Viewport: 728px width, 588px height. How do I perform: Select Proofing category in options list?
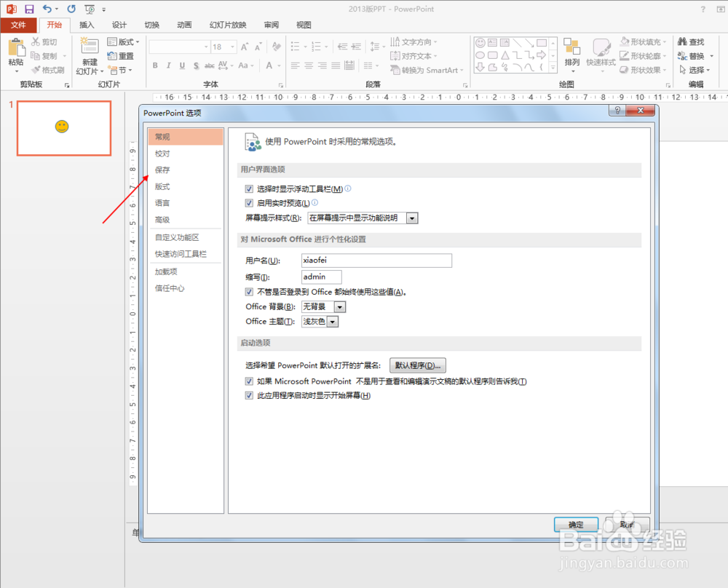pyautogui.click(x=185, y=154)
